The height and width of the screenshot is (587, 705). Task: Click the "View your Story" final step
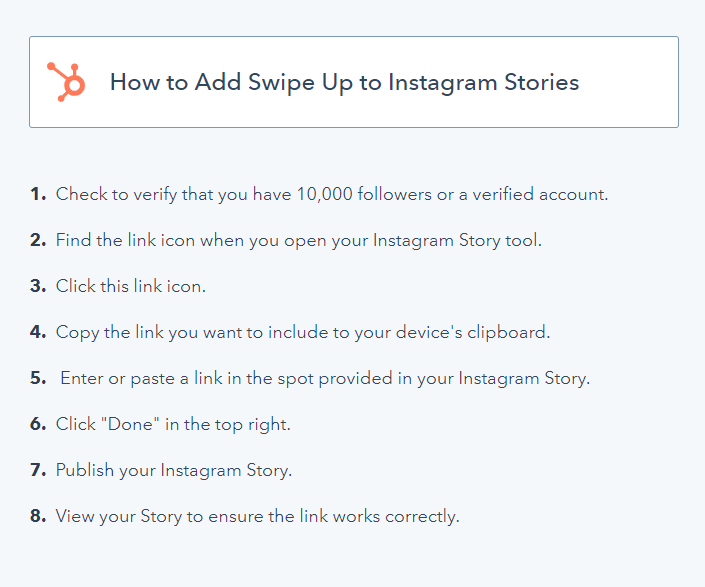point(257,516)
